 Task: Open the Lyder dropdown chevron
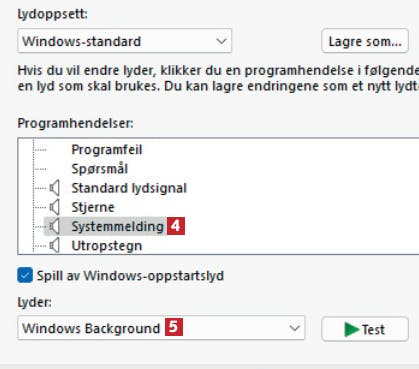[295, 328]
